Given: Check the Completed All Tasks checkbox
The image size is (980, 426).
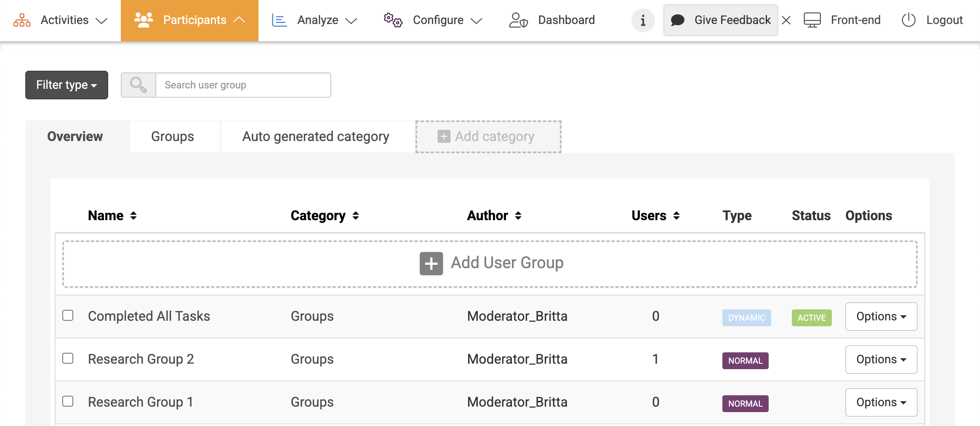Looking at the screenshot, I should pyautogui.click(x=68, y=316).
